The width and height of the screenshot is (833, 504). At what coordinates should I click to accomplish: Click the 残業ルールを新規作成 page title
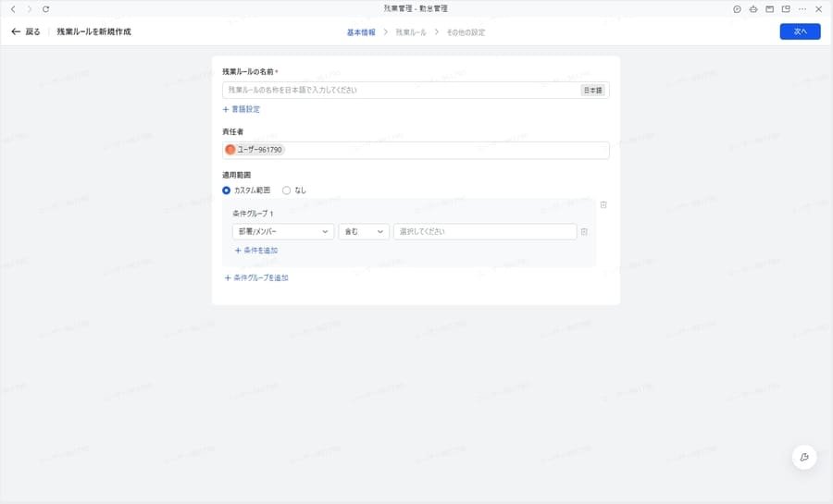pyautogui.click(x=94, y=31)
